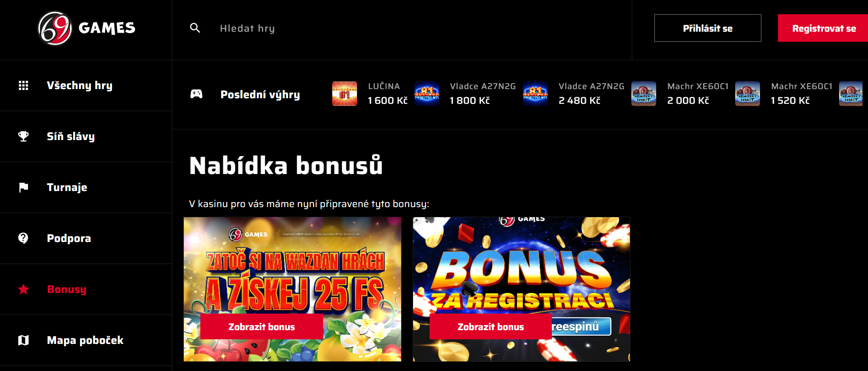Image resolution: width=868 pixels, height=371 pixels.
Task: Click the Přihlásit se button
Action: tap(708, 28)
